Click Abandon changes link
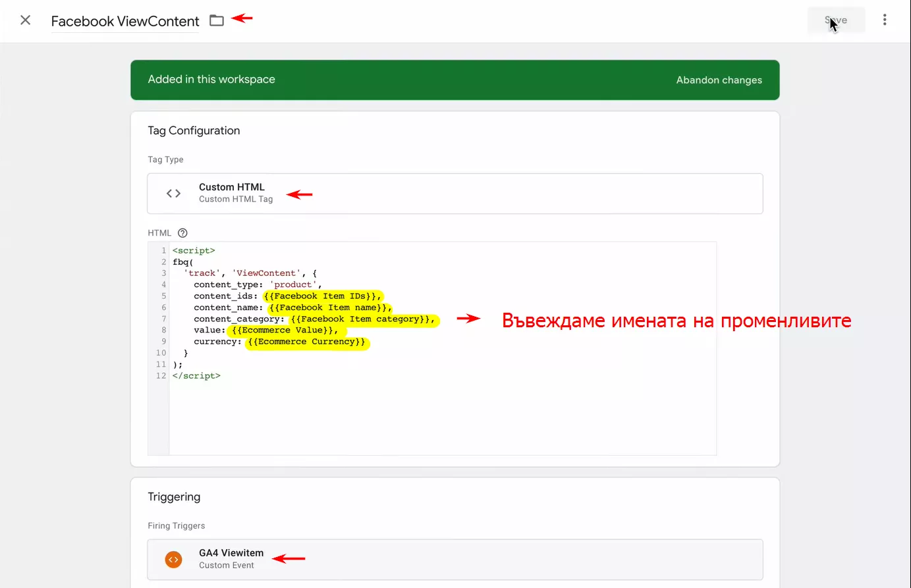Image resolution: width=911 pixels, height=588 pixels. coord(719,80)
